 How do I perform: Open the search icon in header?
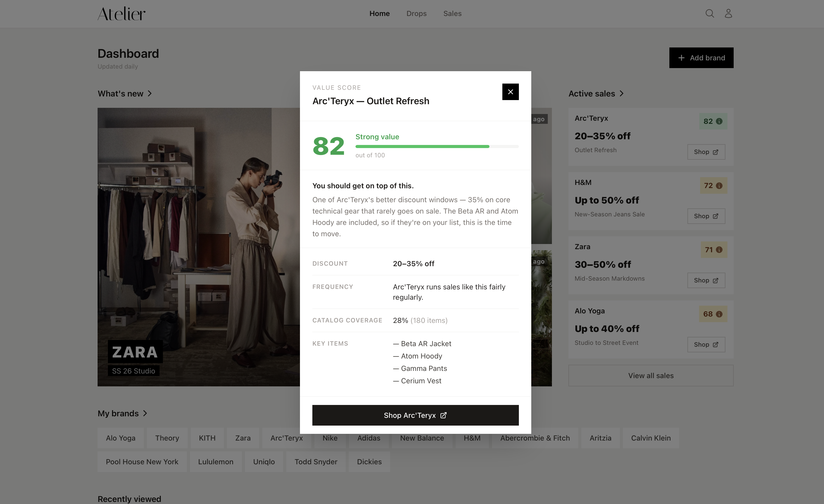tap(710, 13)
